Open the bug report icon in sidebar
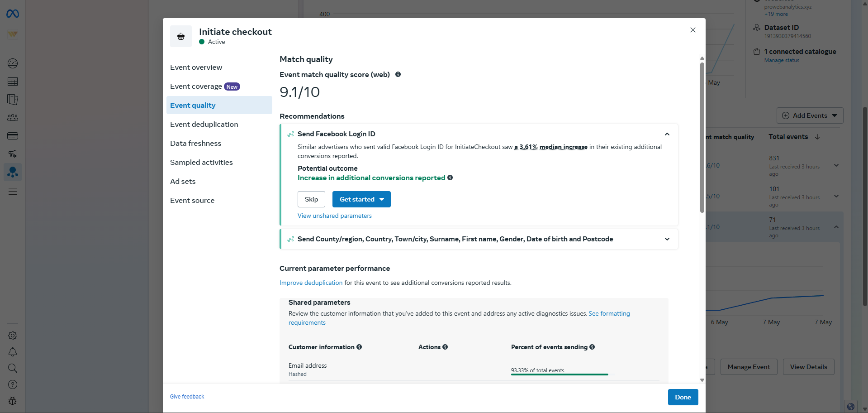Screen dimensions: 868x413 click(13, 401)
